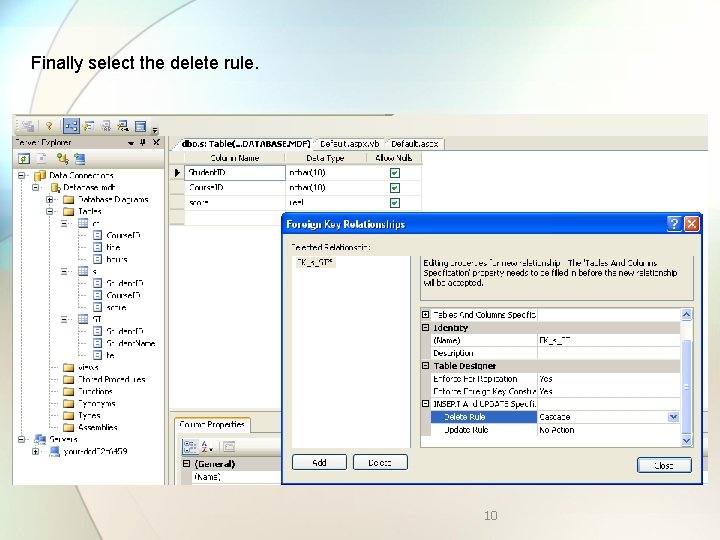
Task: Click the Connect to Database icon
Action: coord(62,159)
